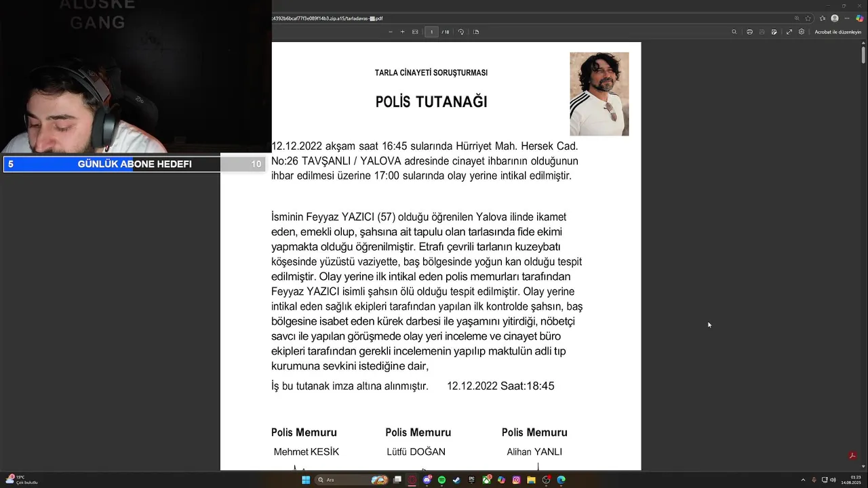Open File Explorer from taskbar
Viewport: 868px width, 488px height.
[531, 480]
